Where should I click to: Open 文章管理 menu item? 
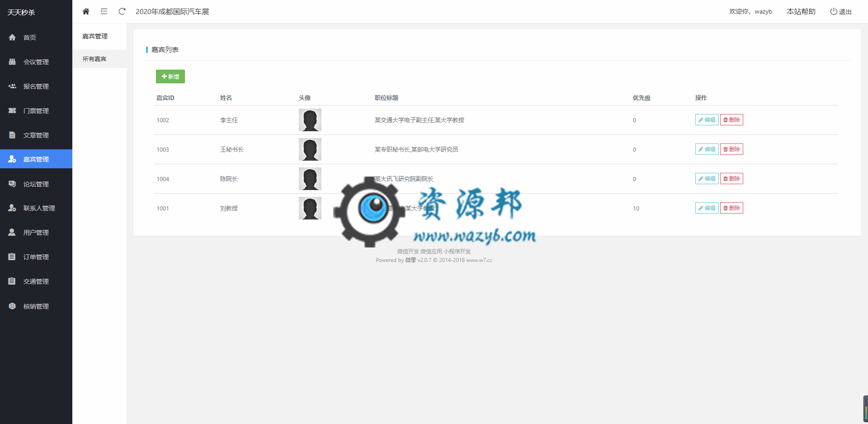coord(36,135)
